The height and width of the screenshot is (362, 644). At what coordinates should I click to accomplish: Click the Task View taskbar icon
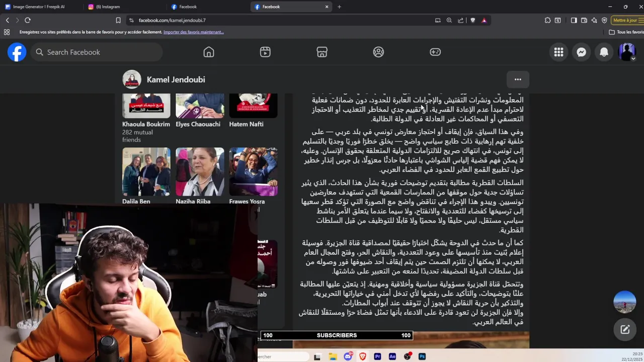(317, 356)
